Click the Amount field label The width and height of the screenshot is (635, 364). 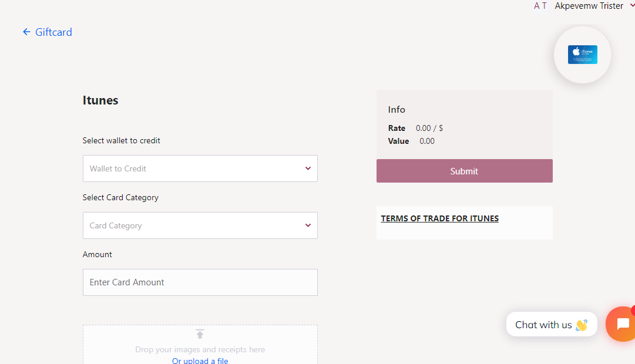(x=97, y=254)
